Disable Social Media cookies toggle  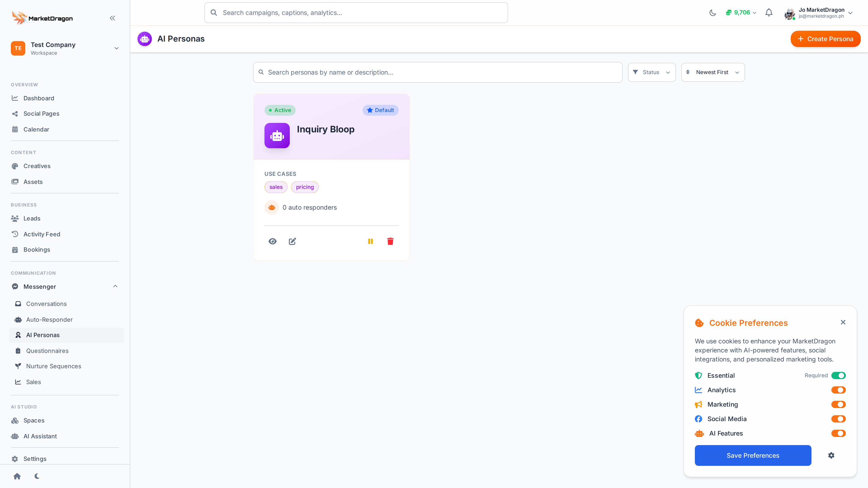point(838,419)
